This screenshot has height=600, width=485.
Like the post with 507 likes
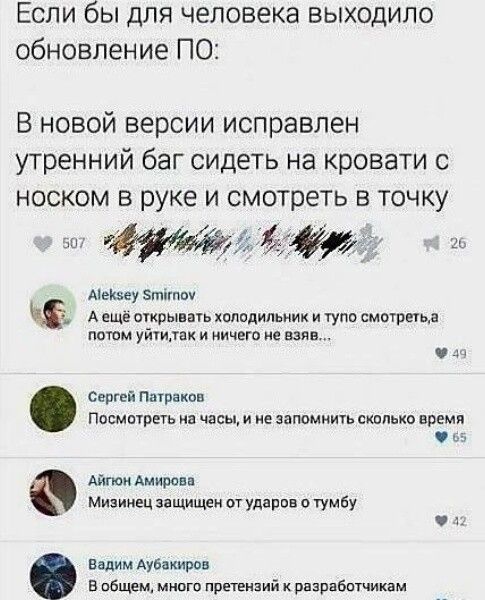point(43,243)
